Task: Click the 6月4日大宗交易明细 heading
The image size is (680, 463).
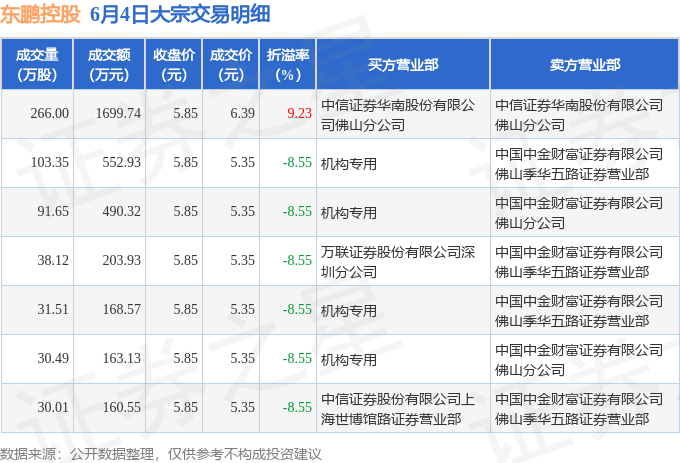Action: pos(180,14)
